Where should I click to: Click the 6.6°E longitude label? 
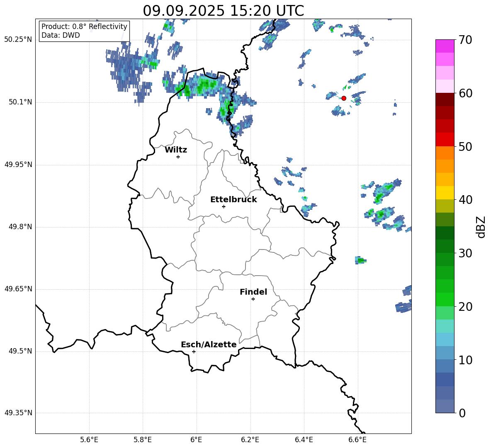357,440
